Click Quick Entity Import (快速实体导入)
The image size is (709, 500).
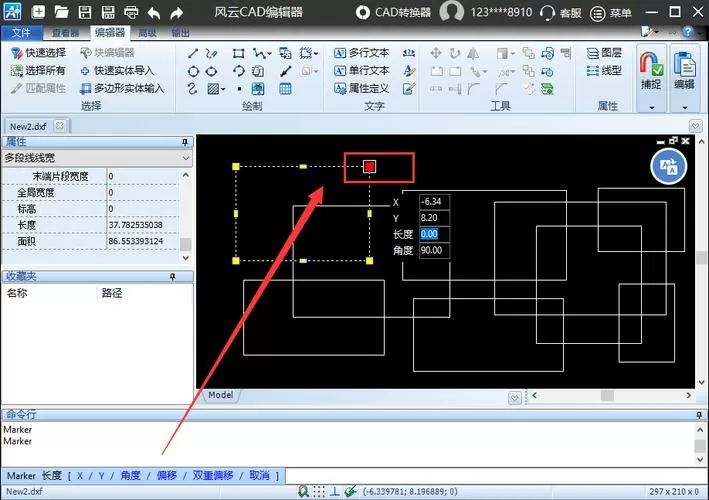pyautogui.click(x=118, y=71)
